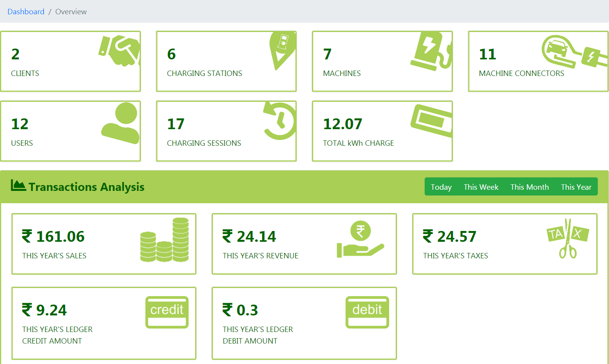Image resolution: width=609 pixels, height=364 pixels.
Task: Click the debit card icon on Ledger Debit card
Action: point(367,312)
